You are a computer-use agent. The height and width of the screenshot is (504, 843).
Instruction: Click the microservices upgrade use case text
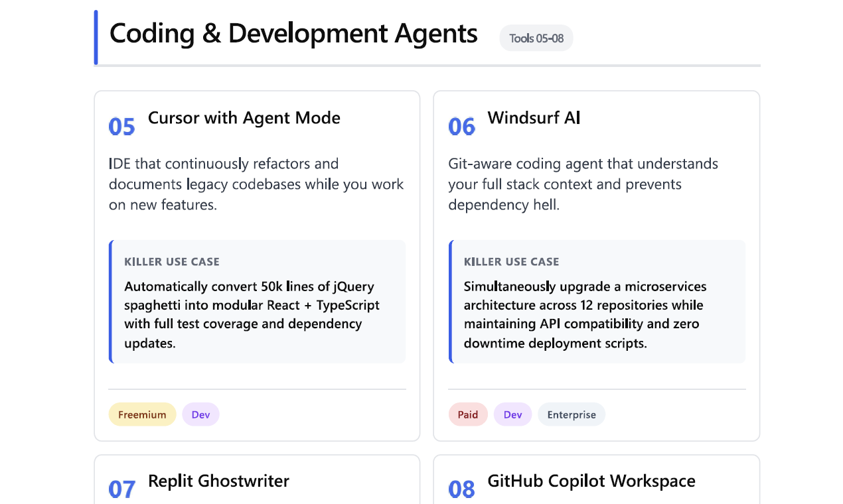point(585,315)
